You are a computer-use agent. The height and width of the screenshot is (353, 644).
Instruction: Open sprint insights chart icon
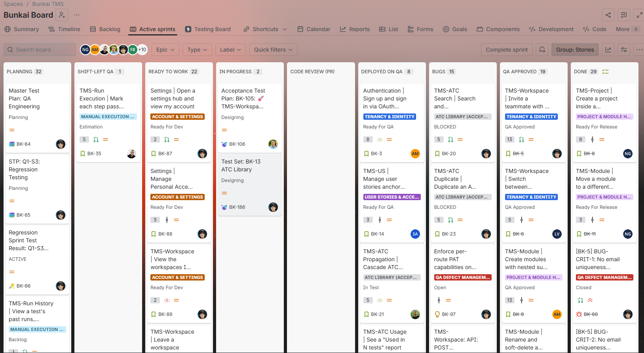[x=608, y=50]
